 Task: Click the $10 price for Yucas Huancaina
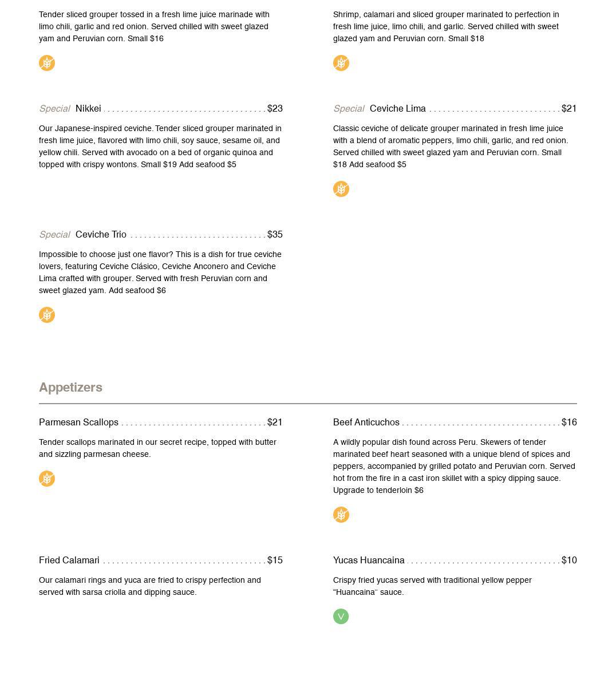click(x=569, y=560)
